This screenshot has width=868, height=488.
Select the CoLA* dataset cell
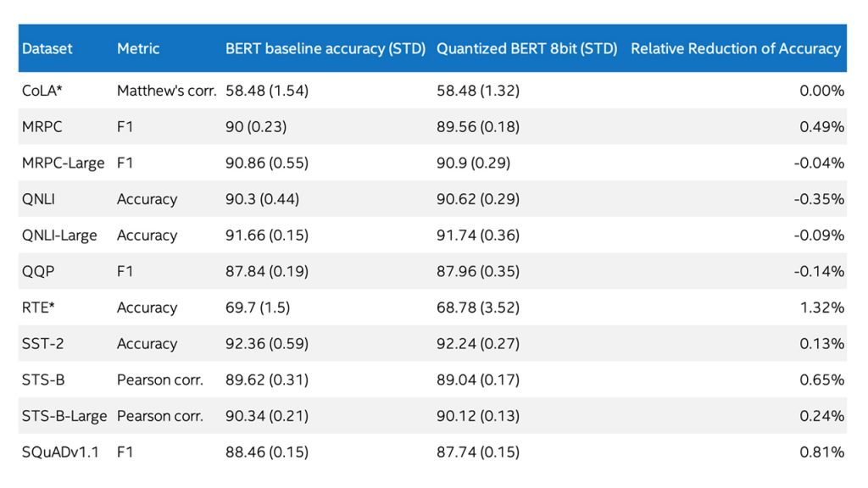click(x=42, y=91)
